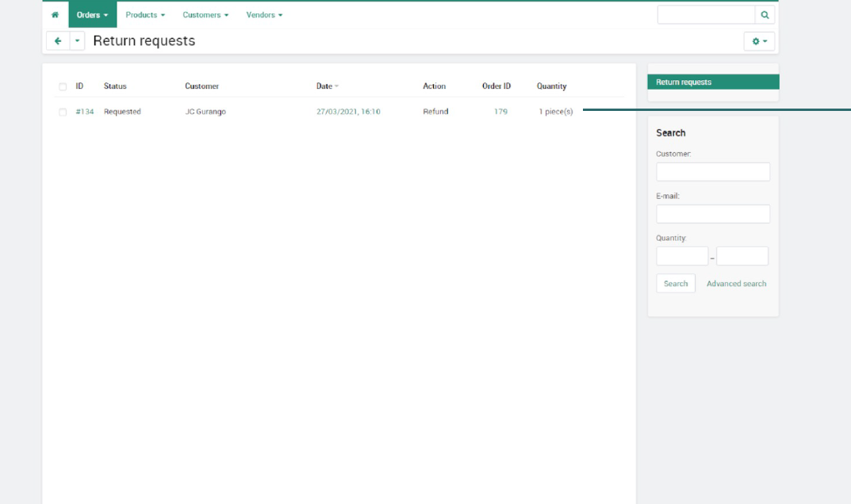Go to the home dashboard icon

(55, 14)
